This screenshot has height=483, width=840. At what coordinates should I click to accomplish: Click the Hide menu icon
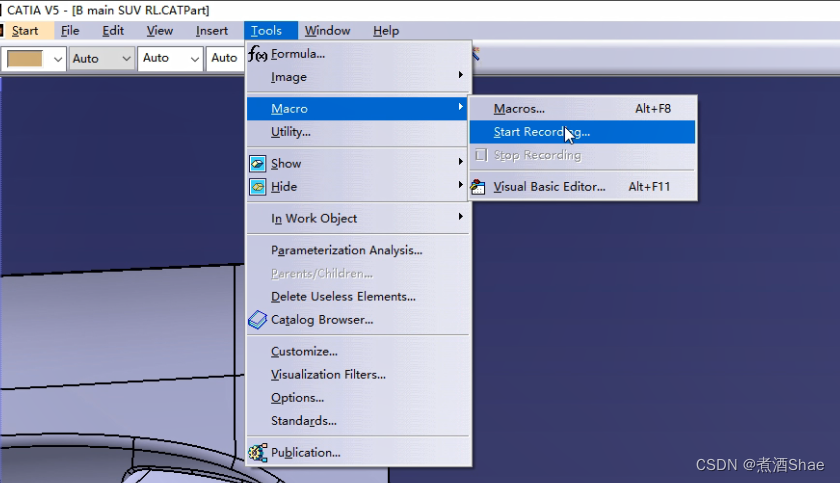pos(258,187)
